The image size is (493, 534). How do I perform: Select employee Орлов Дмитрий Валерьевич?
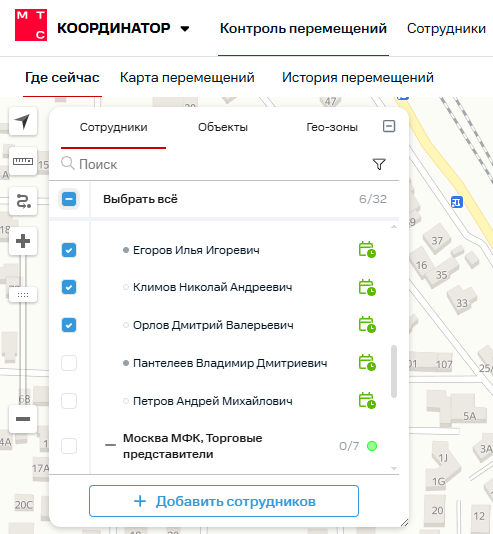(x=213, y=325)
